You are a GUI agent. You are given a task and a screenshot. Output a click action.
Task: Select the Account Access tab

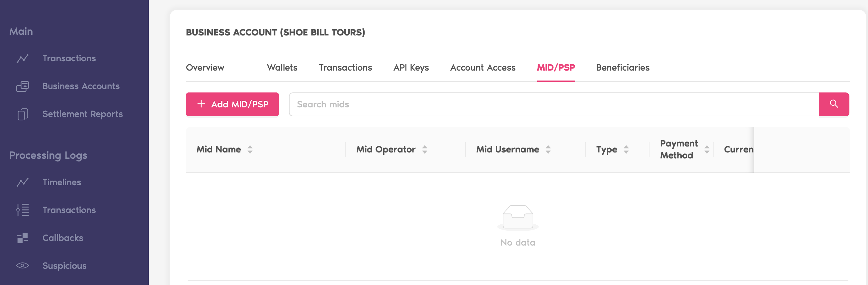(x=482, y=68)
